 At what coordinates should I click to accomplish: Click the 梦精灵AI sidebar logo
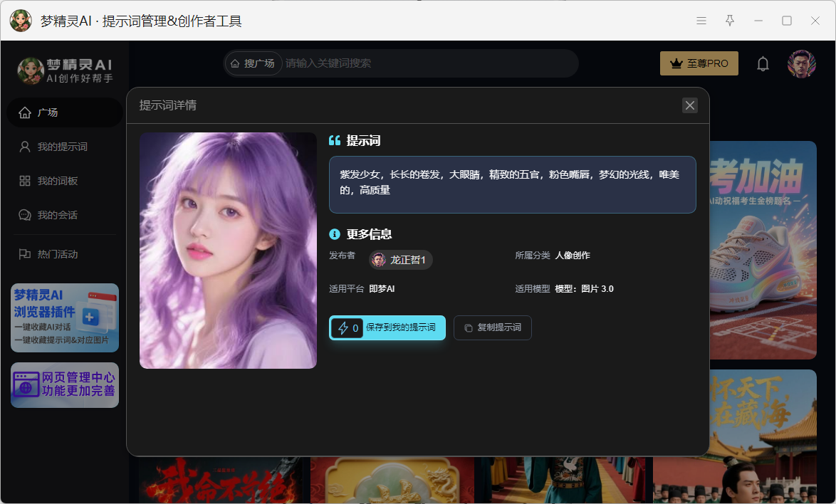65,71
